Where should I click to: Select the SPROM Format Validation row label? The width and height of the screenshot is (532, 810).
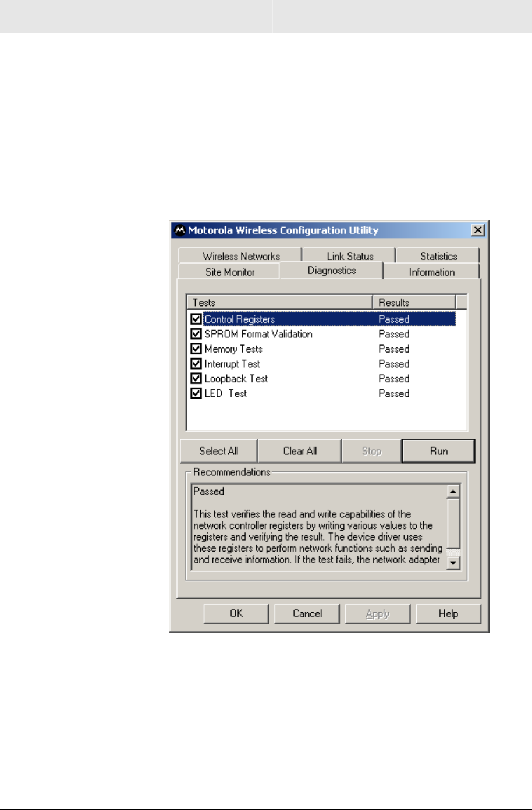[258, 334]
